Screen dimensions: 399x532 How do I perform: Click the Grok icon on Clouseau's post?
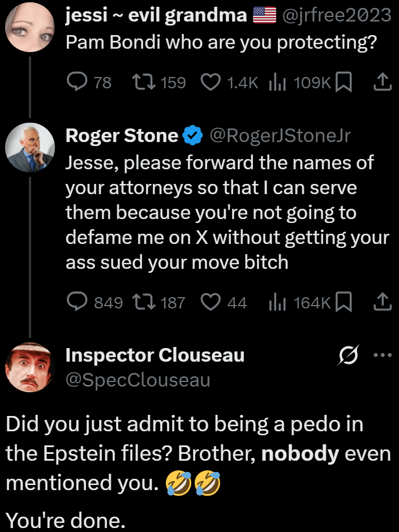[348, 355]
